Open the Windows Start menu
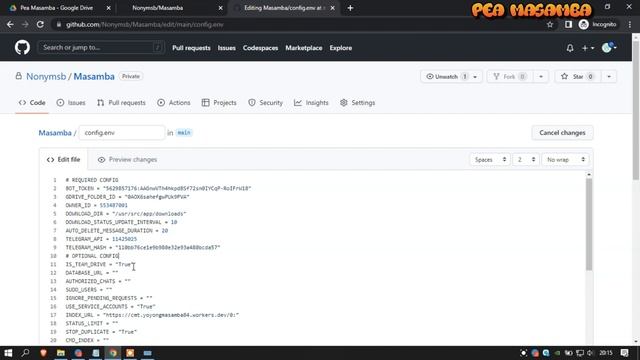Image resolution: width=640 pixels, height=360 pixels. pos(8,353)
